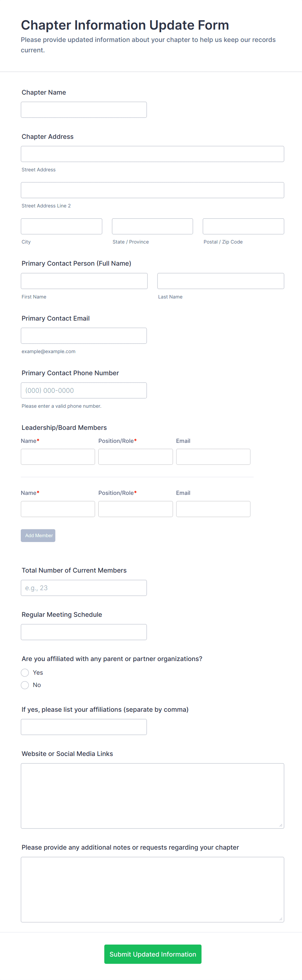Image resolution: width=302 pixels, height=980 pixels.
Task: Focus the Postal / Zip Code field
Action: pos(243,226)
